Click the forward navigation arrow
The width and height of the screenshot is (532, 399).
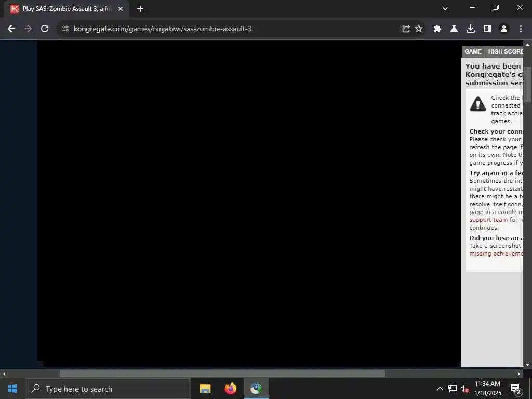(x=28, y=29)
